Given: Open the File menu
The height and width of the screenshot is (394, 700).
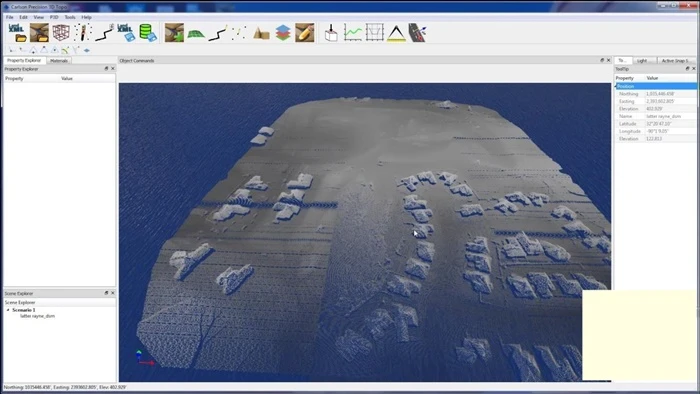Looking at the screenshot, I should coord(9,17).
